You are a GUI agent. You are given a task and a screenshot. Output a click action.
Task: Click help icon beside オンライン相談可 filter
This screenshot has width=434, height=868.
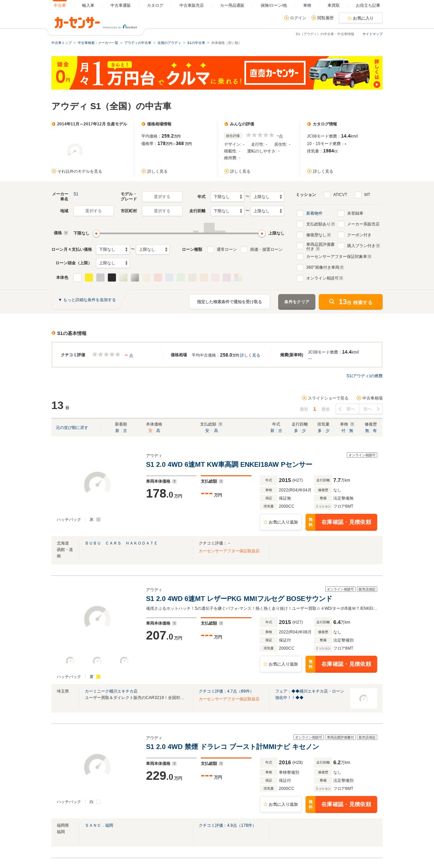point(341,278)
